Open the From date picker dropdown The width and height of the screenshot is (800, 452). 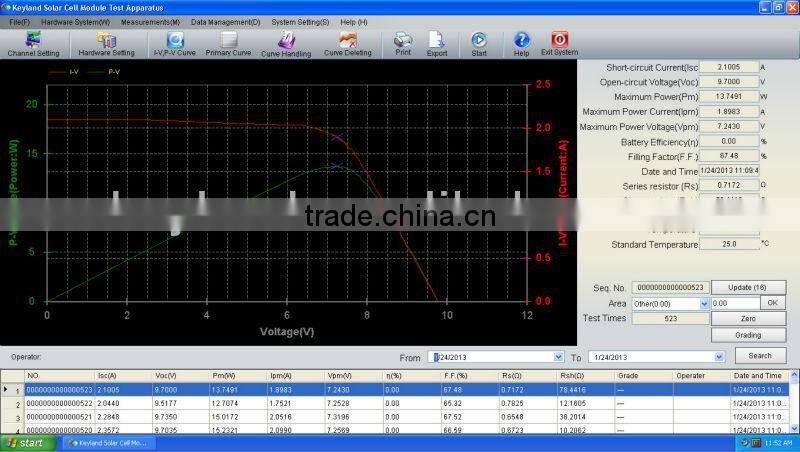click(x=557, y=356)
